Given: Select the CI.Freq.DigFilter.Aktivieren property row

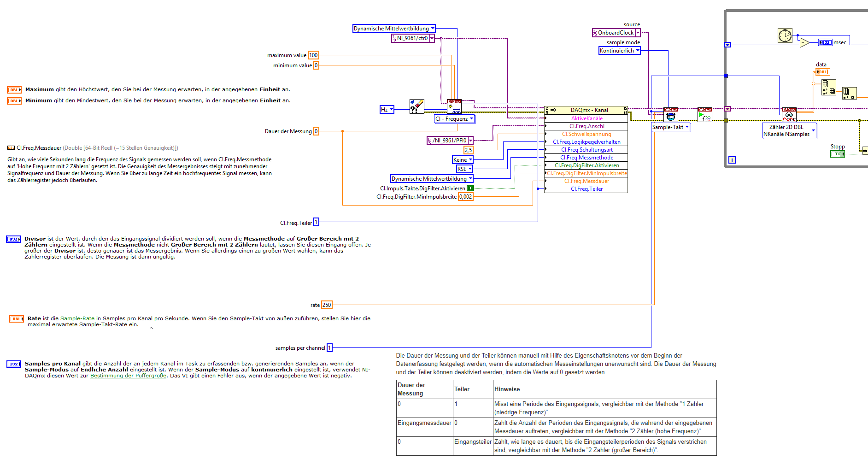Looking at the screenshot, I should point(586,165).
